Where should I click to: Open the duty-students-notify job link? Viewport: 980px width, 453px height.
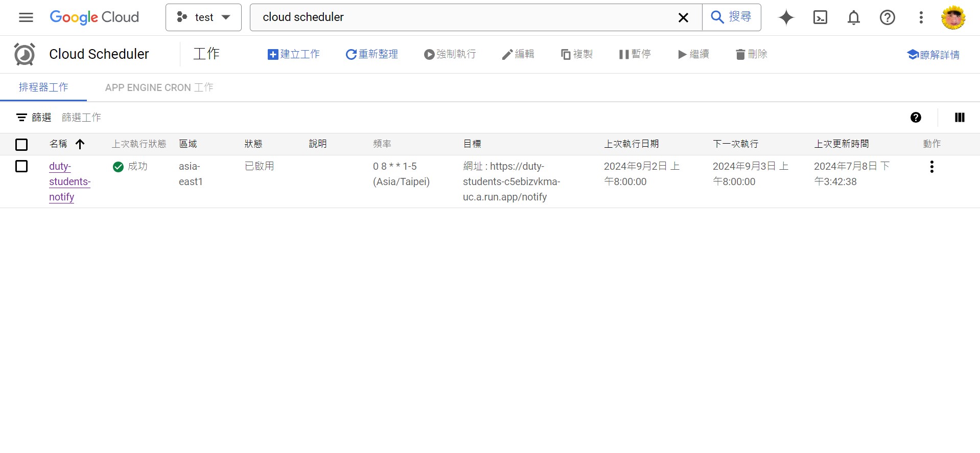pyautogui.click(x=69, y=182)
